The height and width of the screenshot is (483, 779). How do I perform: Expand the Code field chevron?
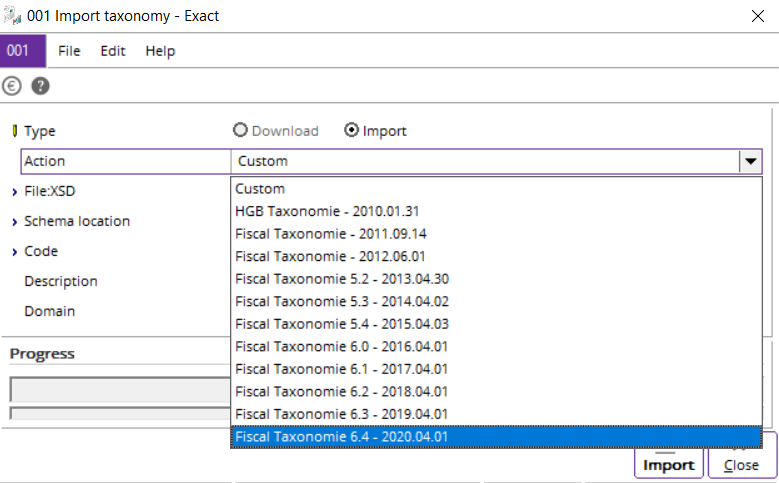tap(14, 252)
